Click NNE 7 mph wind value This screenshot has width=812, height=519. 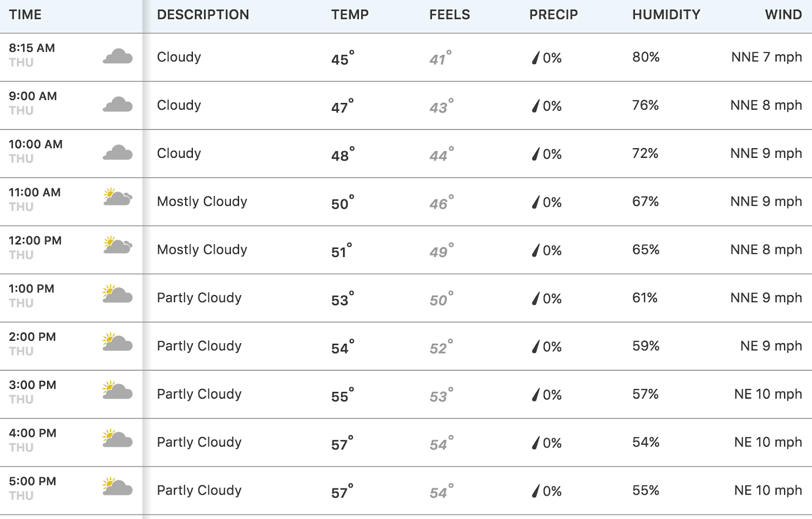[767, 57]
